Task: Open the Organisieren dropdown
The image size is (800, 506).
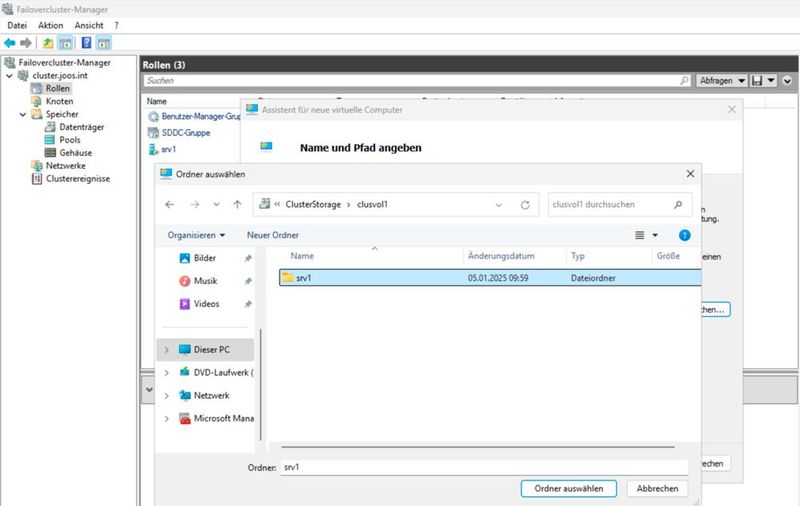Action: [x=196, y=235]
